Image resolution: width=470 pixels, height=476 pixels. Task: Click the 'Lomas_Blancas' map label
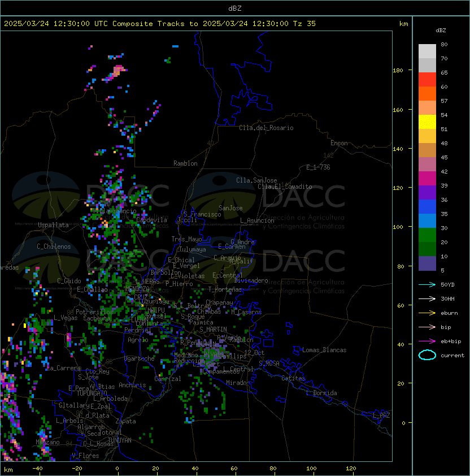pyautogui.click(x=324, y=350)
